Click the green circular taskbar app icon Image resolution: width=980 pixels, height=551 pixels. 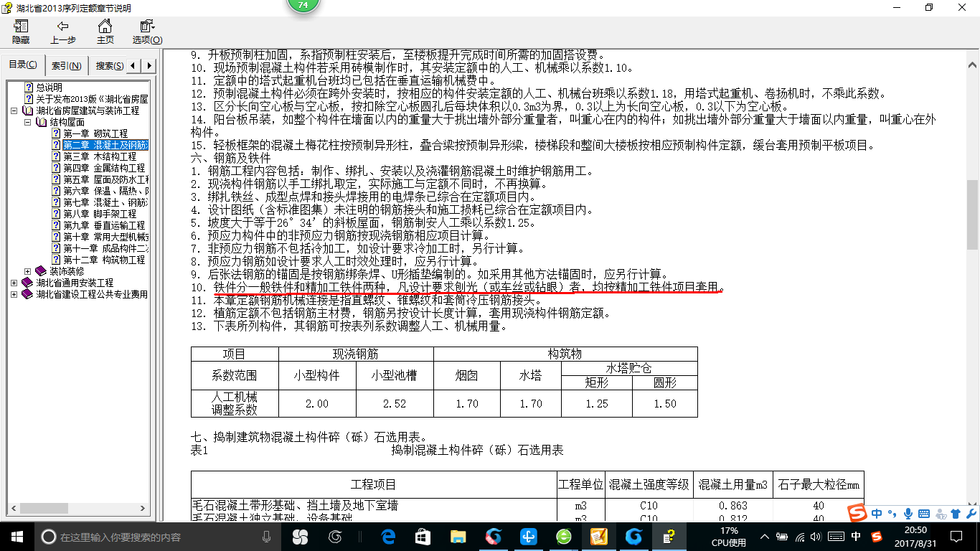[564, 537]
